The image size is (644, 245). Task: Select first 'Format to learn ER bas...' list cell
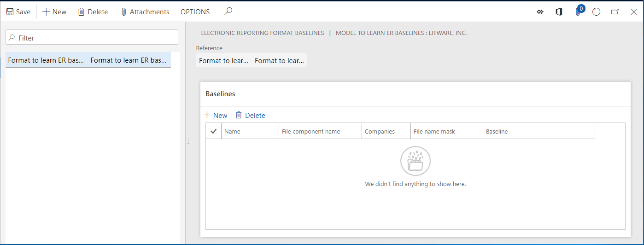[x=47, y=60]
